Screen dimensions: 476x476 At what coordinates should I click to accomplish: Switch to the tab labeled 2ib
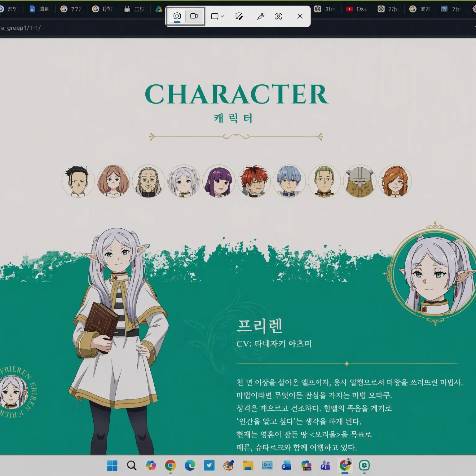click(388, 9)
